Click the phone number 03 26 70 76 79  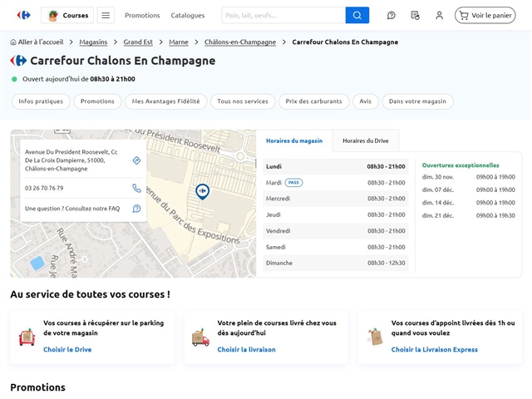click(x=44, y=188)
